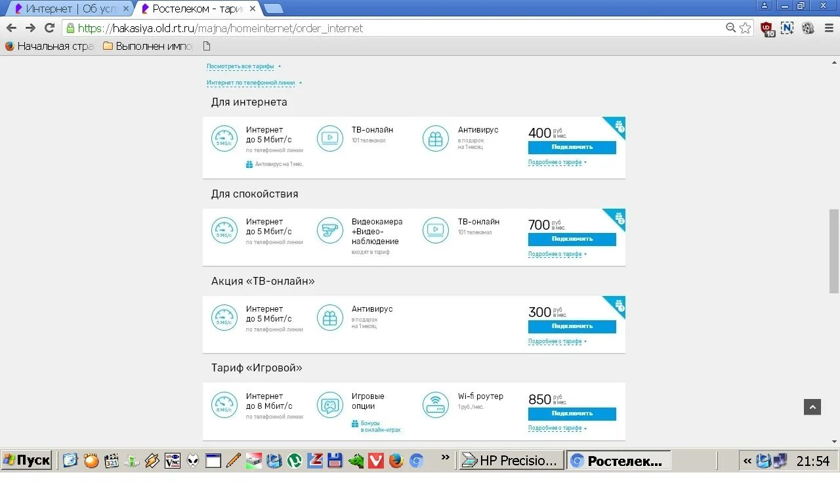Bookmark this page with the star
The height and width of the screenshot is (504, 840).
(745, 28)
